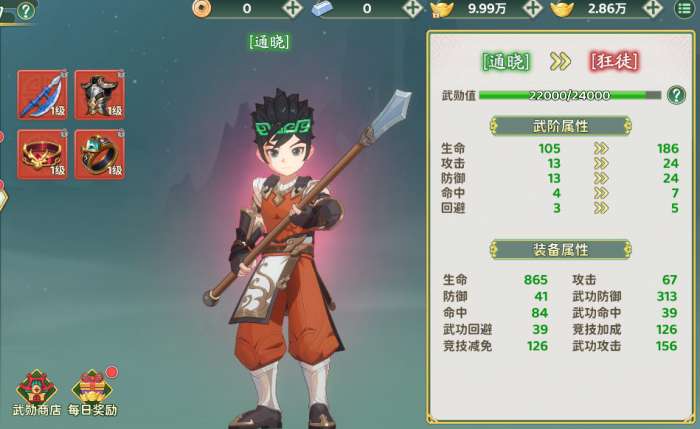
Task: Add 2.86万 gold ingots with plus button
Action: (x=653, y=8)
